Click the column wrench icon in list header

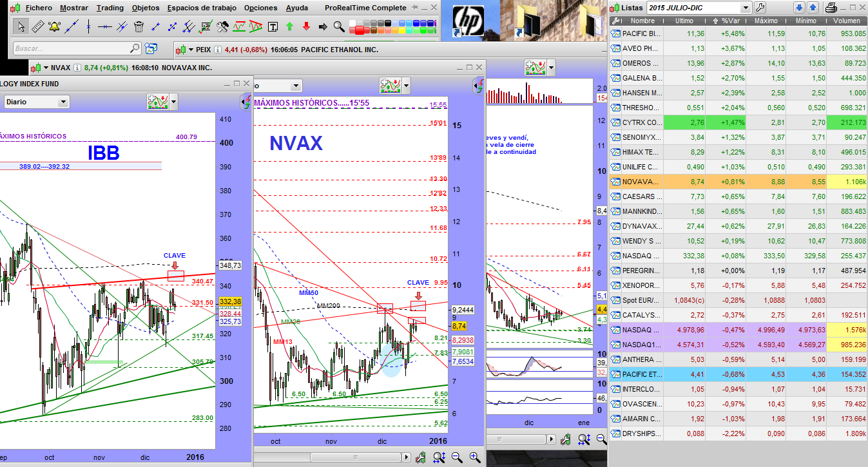click(x=615, y=21)
